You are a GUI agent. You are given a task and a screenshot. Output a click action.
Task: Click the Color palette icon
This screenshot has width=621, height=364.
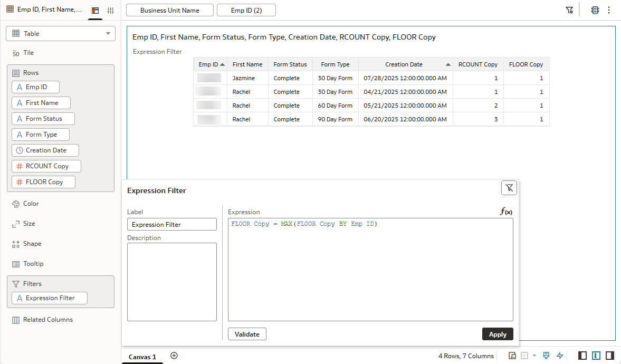click(16, 204)
